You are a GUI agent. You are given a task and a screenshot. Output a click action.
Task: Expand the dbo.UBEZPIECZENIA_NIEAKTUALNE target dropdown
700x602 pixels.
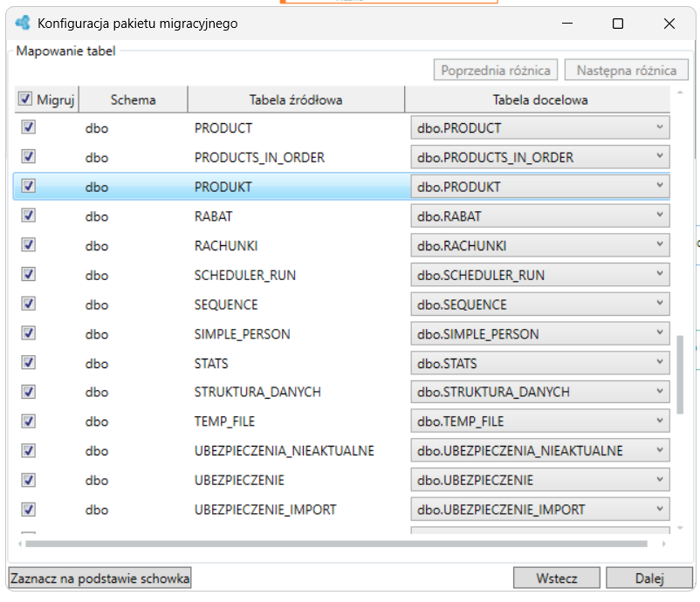click(540, 451)
